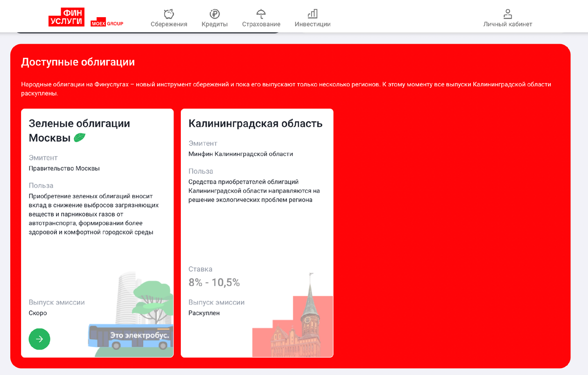Image resolution: width=588 pixels, height=375 pixels.
Task: Click the Минфин Калининградской области issuer text
Action: tap(241, 154)
